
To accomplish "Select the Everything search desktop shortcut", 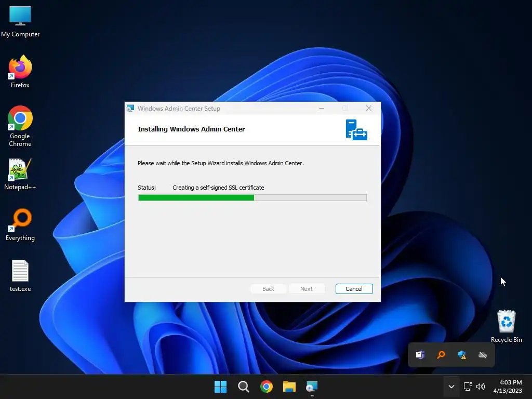I will tap(20, 224).
